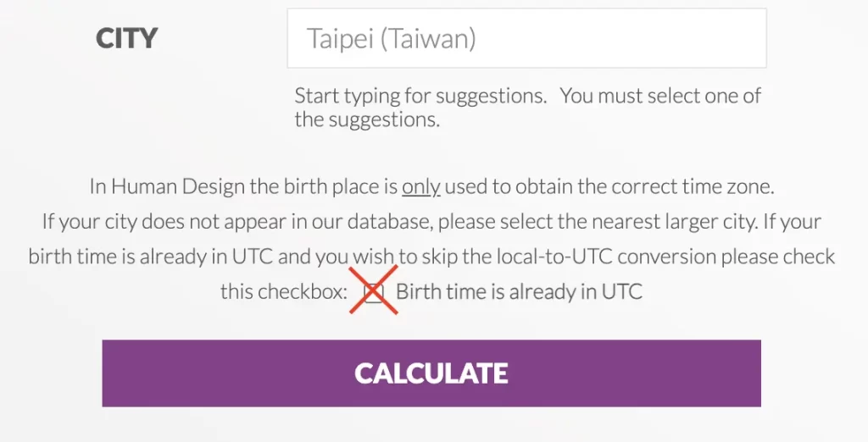The height and width of the screenshot is (442, 868).
Task: Click the 'Taipei (Taiwan)' placeholder text
Action: point(391,39)
